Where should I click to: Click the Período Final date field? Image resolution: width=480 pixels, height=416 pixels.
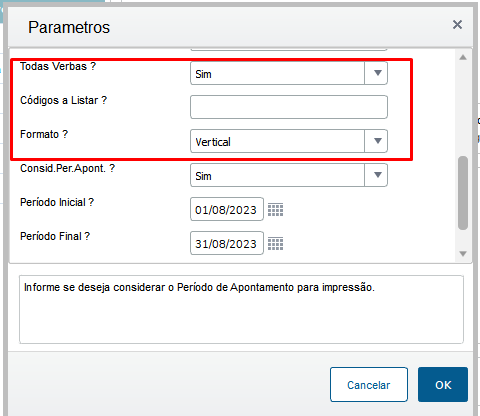click(227, 243)
